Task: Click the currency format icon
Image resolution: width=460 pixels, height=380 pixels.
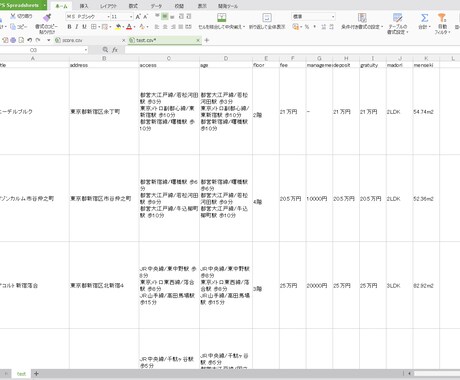Action: pos(295,27)
